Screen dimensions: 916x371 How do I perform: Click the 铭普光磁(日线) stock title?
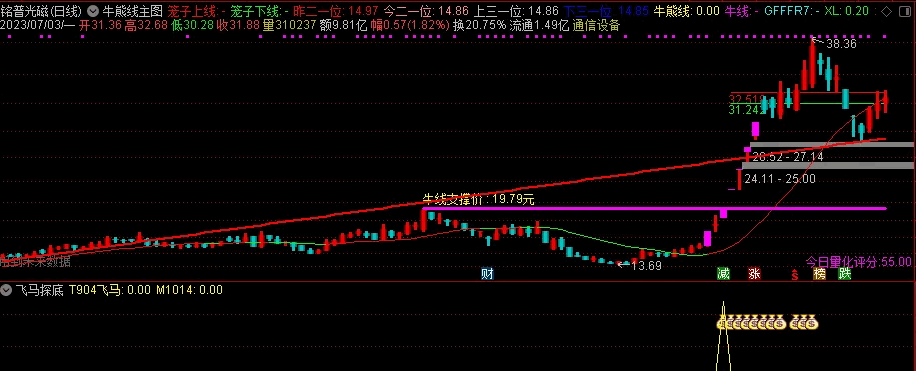pyautogui.click(x=42, y=11)
